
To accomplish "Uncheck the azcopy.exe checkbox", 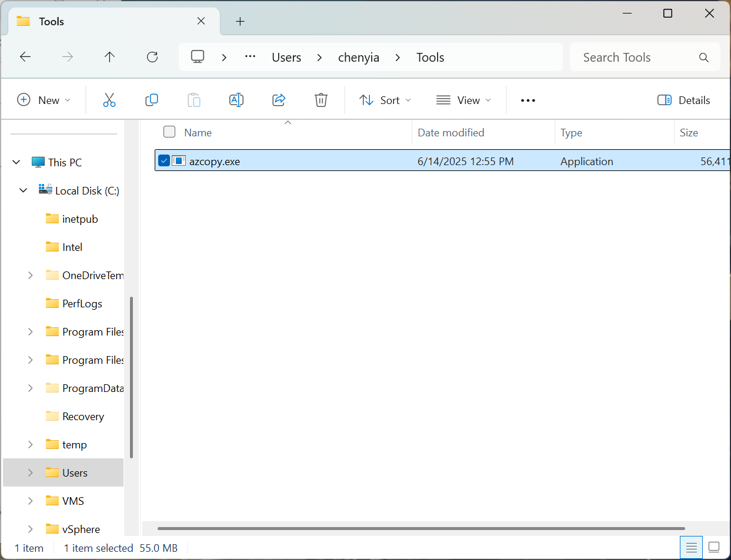I will [164, 160].
